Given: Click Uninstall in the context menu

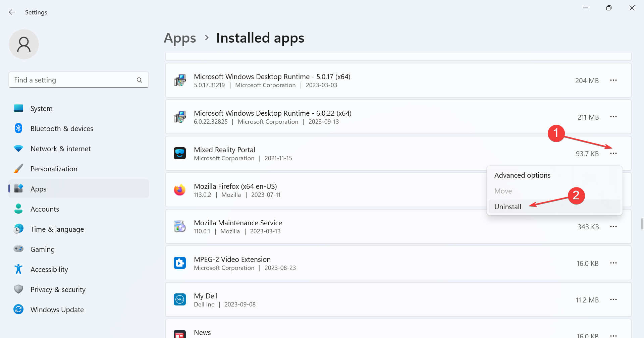Looking at the screenshot, I should 554,207.
